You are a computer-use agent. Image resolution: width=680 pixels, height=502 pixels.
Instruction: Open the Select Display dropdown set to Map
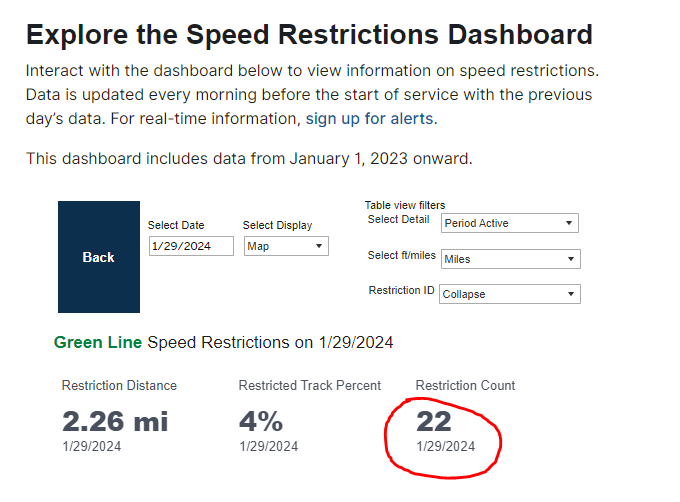(286, 246)
